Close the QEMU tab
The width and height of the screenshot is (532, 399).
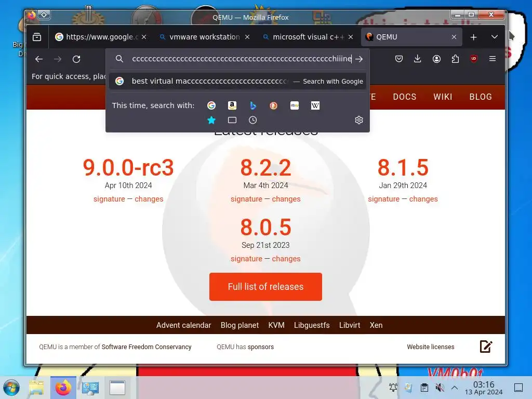click(x=454, y=37)
